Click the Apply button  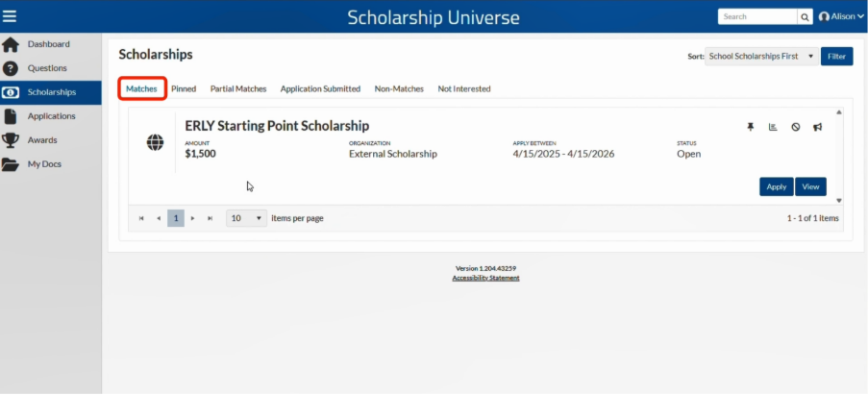[776, 187]
